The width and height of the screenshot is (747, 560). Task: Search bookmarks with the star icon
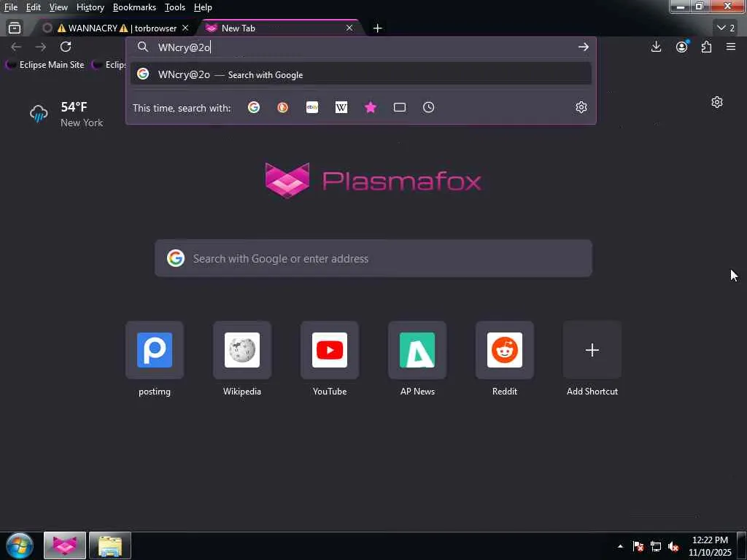pyautogui.click(x=370, y=107)
